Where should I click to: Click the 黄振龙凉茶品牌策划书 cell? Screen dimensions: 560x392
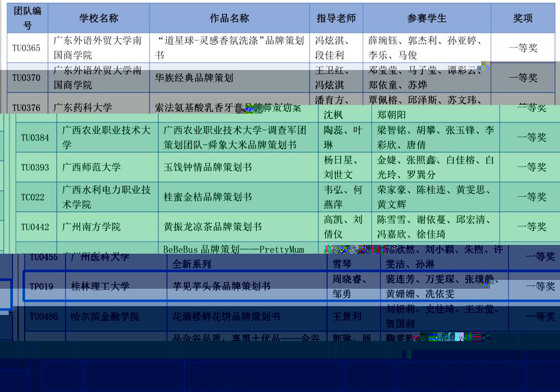pos(238,227)
